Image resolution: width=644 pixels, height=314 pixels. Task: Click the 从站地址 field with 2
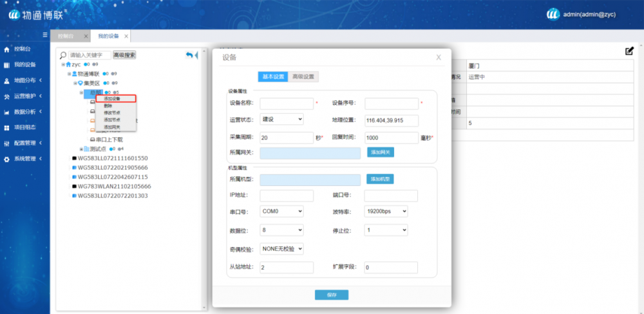pyautogui.click(x=287, y=267)
